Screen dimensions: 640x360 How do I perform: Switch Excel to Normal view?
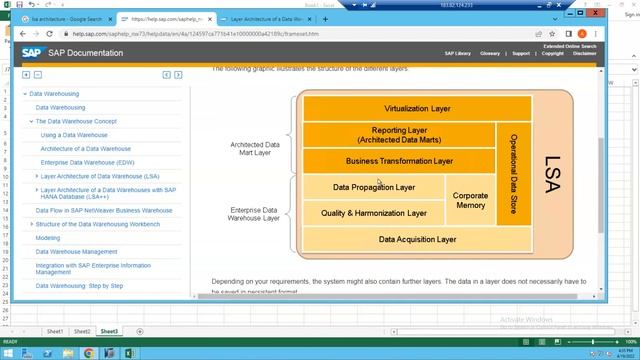point(526,342)
